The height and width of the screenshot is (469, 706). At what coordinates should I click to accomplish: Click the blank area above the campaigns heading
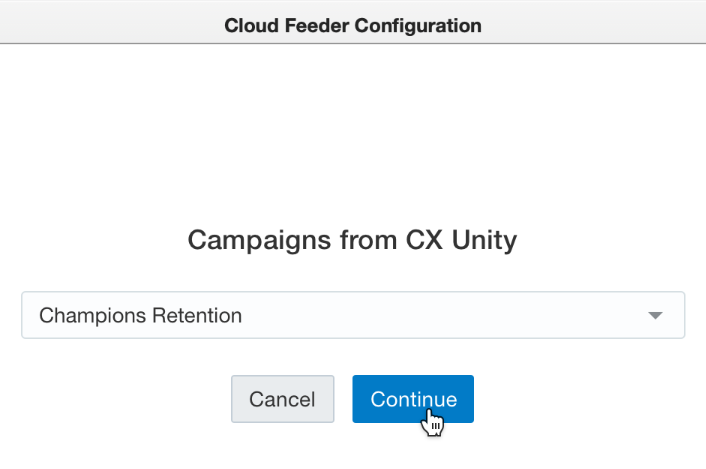point(353,133)
